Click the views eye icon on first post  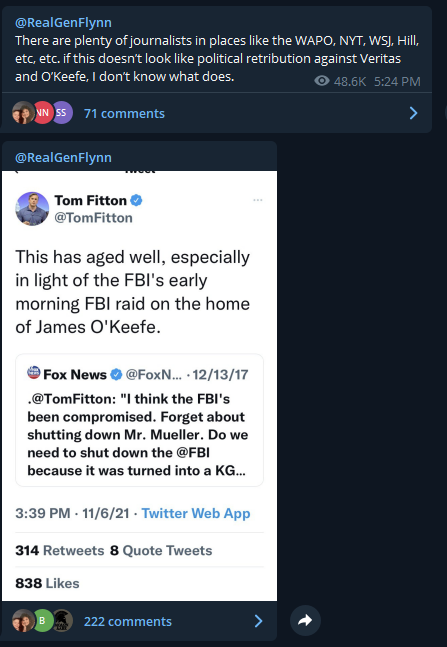coord(322,81)
